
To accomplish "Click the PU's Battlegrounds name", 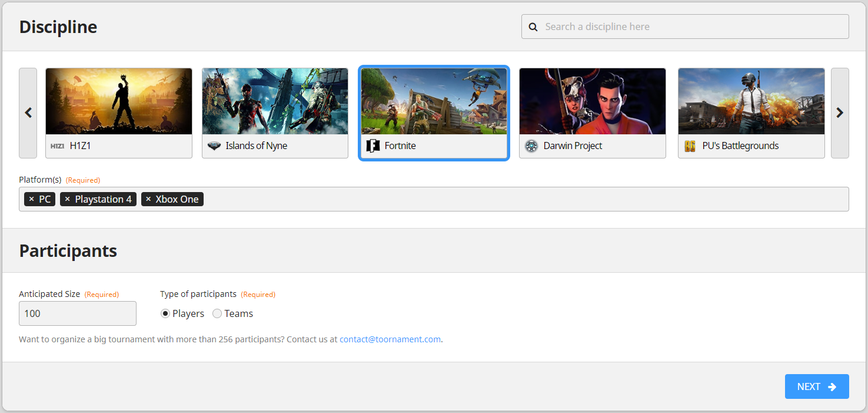I will [x=740, y=146].
